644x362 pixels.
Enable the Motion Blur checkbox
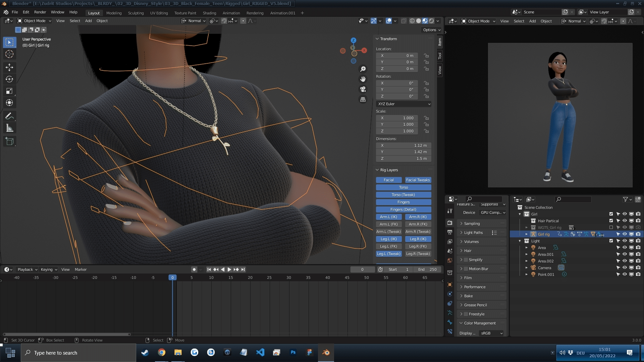point(466,269)
